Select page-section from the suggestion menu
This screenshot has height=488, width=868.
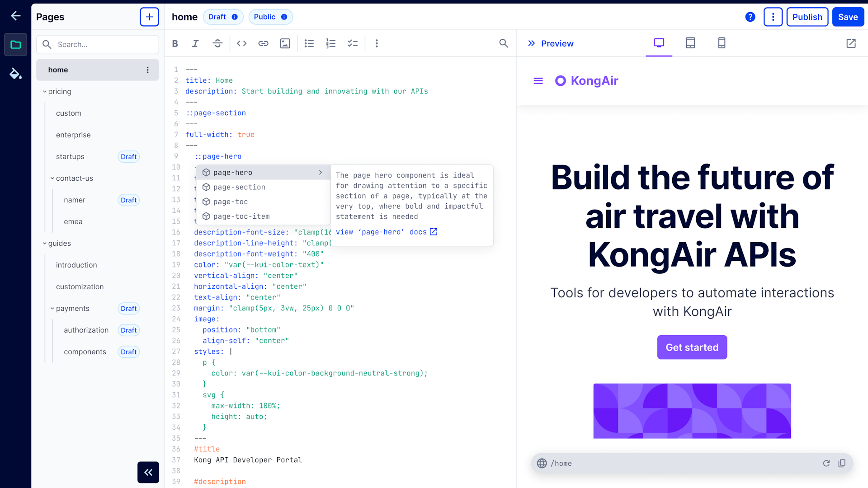[x=239, y=187]
